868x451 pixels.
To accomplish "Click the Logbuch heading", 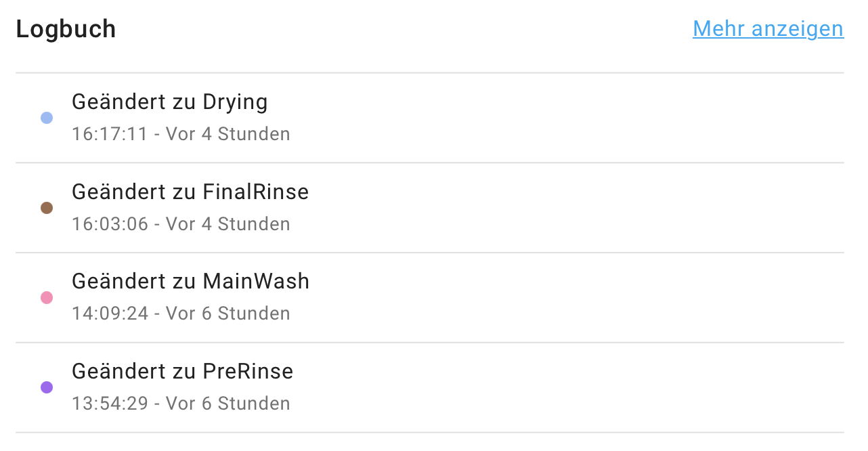I will click(66, 29).
